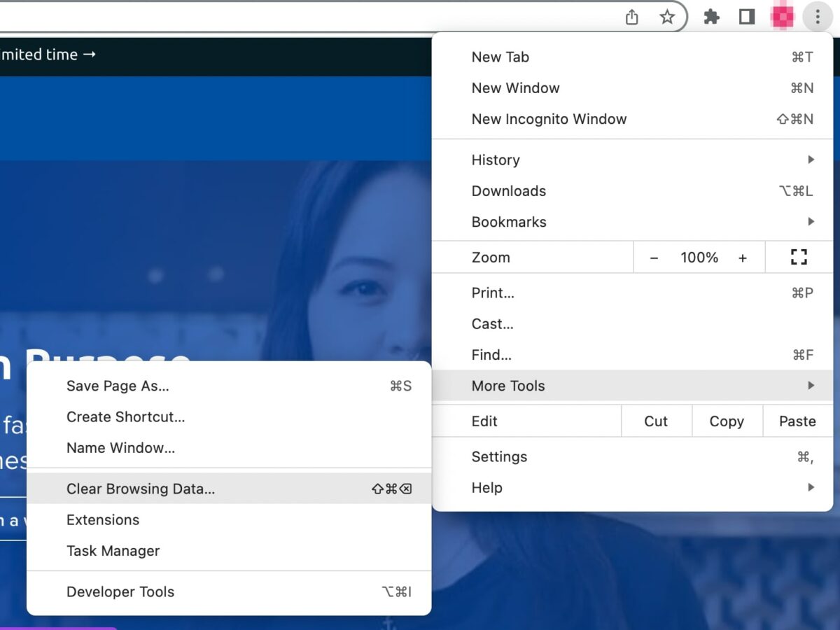840x630 pixels.
Task: Click the three-dot Chrome menu icon
Action: point(817,16)
